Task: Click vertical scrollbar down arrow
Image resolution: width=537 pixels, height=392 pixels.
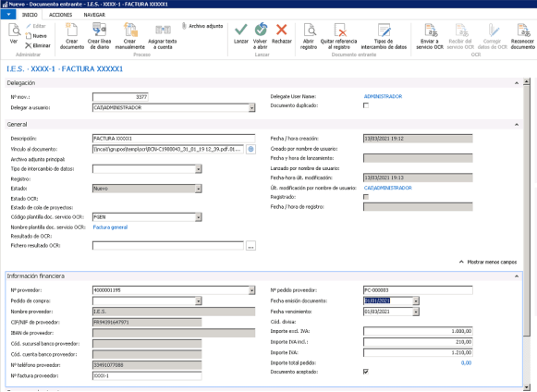Action: (x=527, y=387)
